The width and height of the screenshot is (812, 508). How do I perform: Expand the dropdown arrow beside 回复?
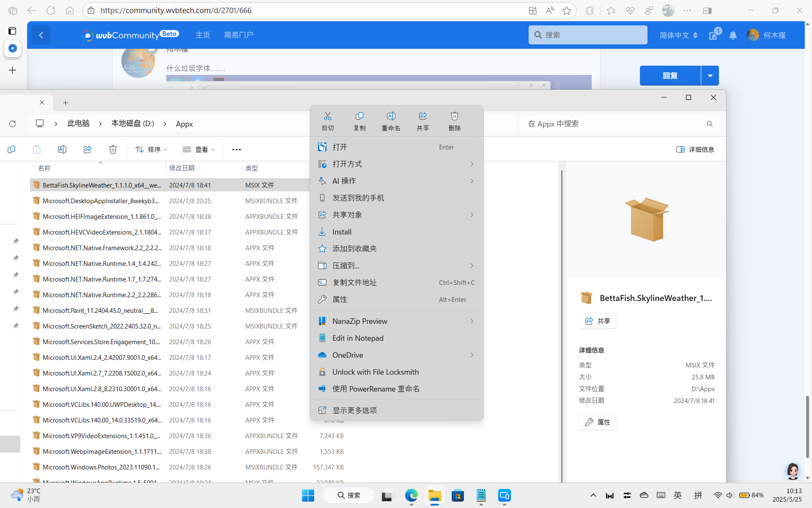(x=710, y=76)
